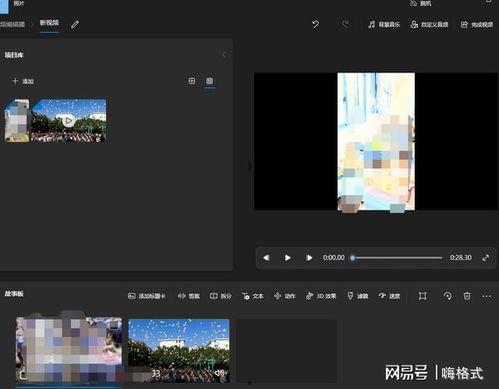499x389 pixels.
Task: Open the Trim tool
Action: pos(189,296)
